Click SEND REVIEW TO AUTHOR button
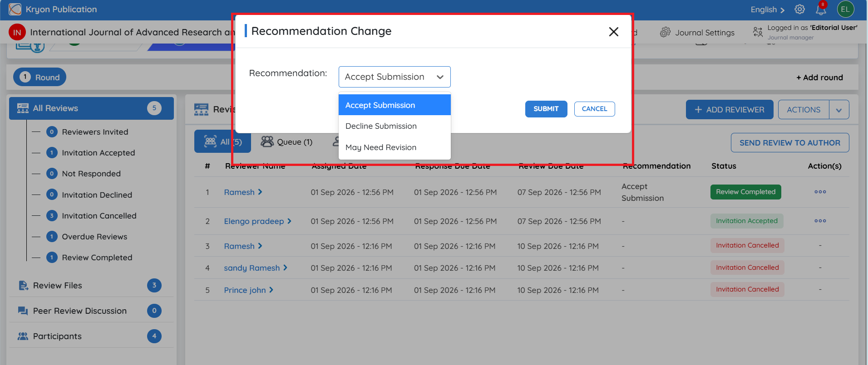This screenshot has height=365, width=868. (790, 143)
